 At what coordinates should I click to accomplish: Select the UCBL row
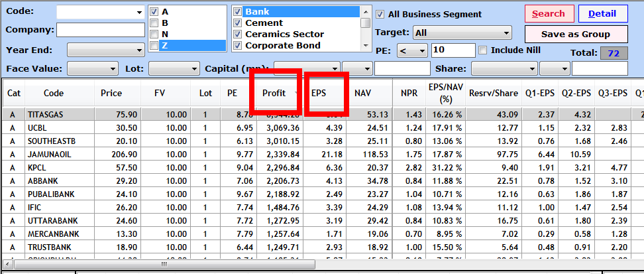(322, 127)
